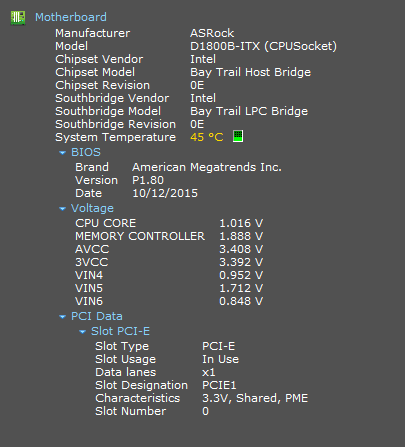Select the BIOS heading label
Image resolution: width=405 pixels, height=447 pixels.
coord(86,152)
